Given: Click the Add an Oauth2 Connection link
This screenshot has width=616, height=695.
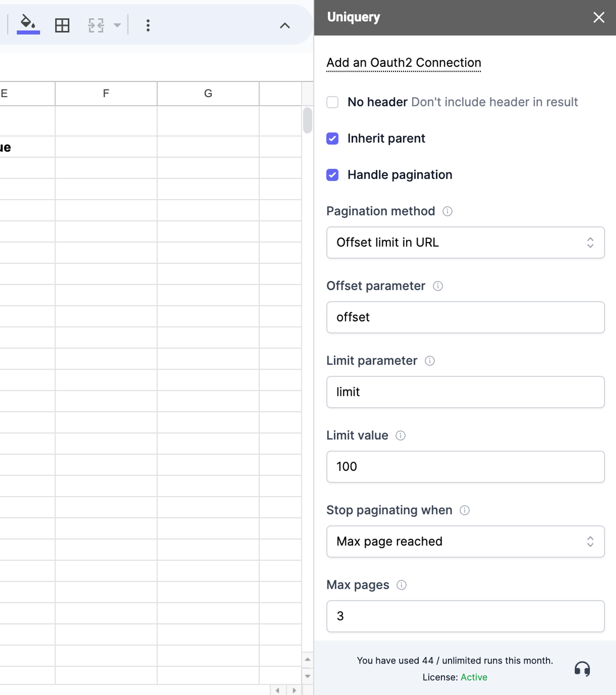Looking at the screenshot, I should point(404,63).
